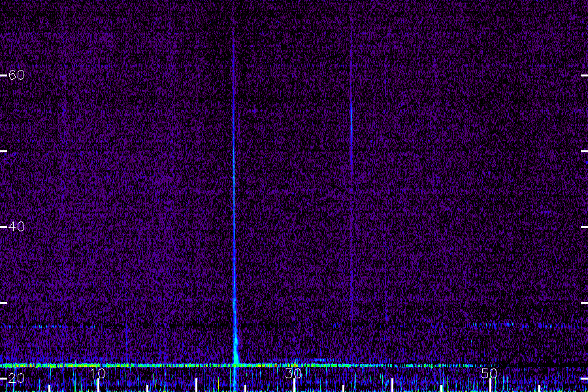Image resolution: width=588 pixels, height=392 pixels.
Task: Click the "60" label on the vertical axis
Action: click(x=16, y=75)
